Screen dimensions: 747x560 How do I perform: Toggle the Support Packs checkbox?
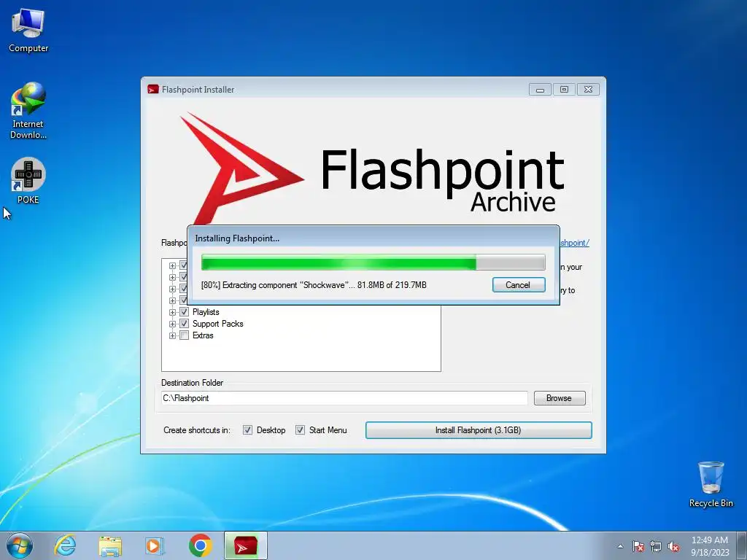(184, 324)
